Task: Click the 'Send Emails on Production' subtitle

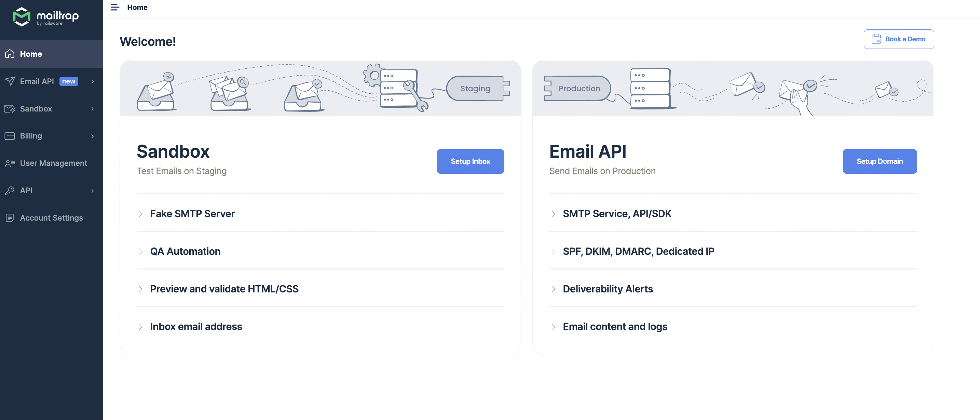Action: tap(602, 171)
